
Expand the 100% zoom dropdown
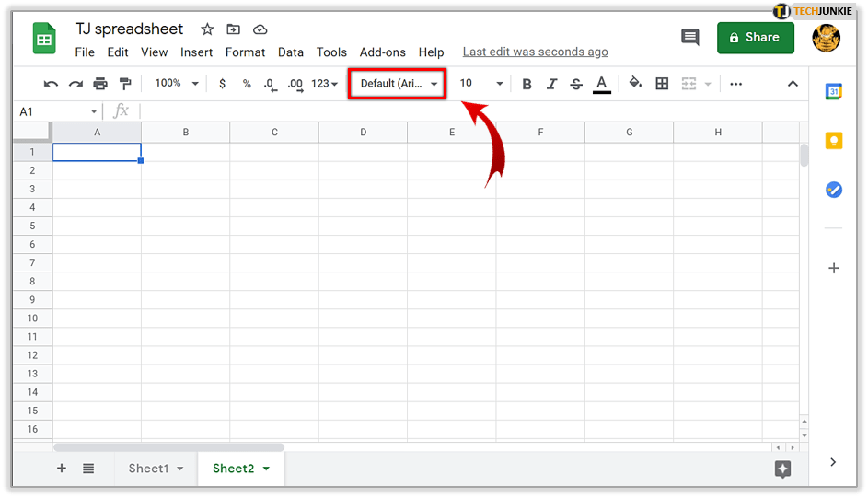[x=176, y=84]
